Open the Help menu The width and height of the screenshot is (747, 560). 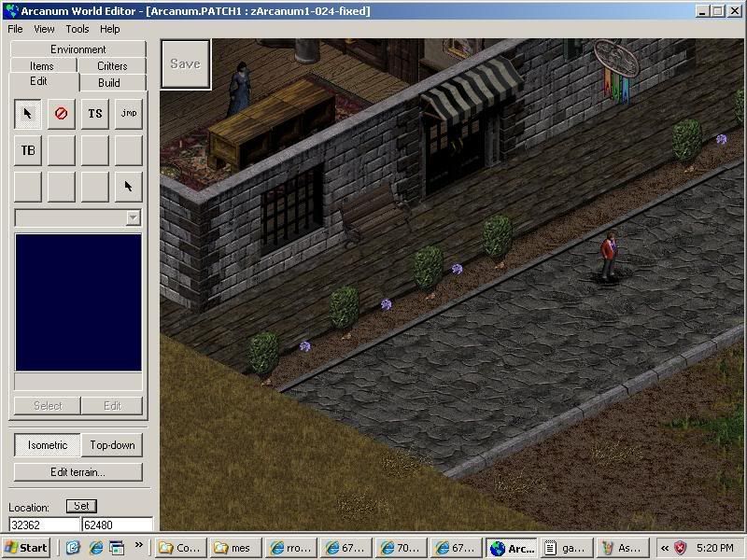point(109,29)
